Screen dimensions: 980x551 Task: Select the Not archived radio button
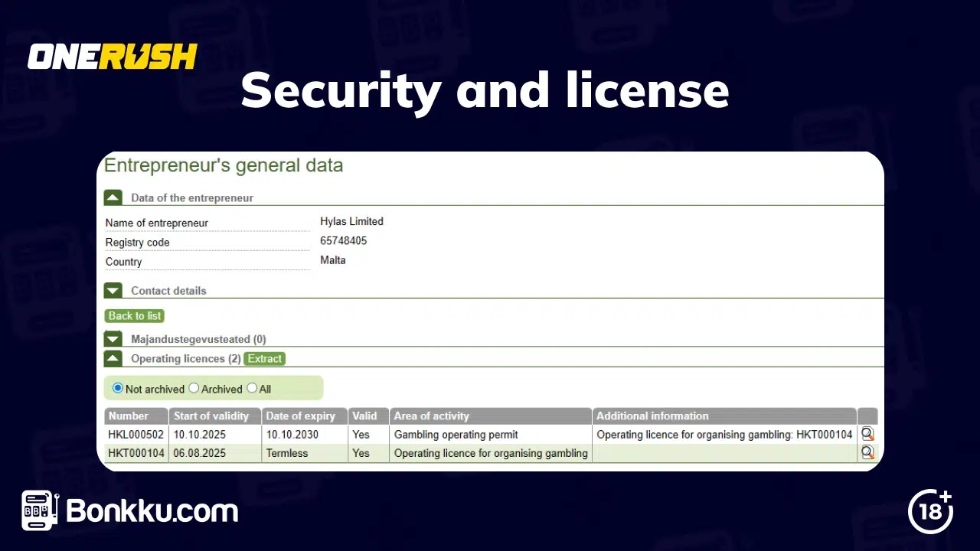[117, 388]
